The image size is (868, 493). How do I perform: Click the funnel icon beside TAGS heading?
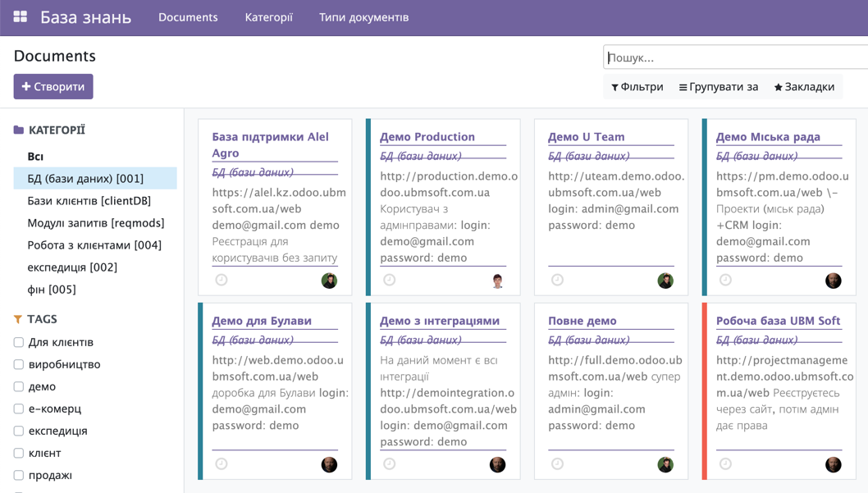click(x=16, y=318)
